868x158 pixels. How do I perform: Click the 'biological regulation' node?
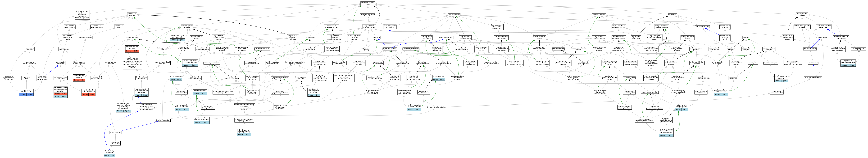pos(368,15)
